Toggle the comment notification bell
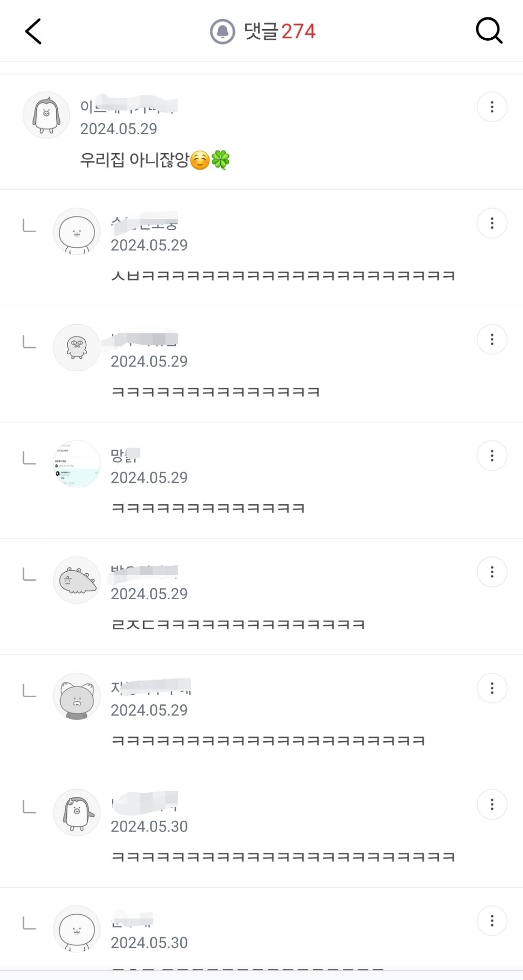 tap(223, 32)
